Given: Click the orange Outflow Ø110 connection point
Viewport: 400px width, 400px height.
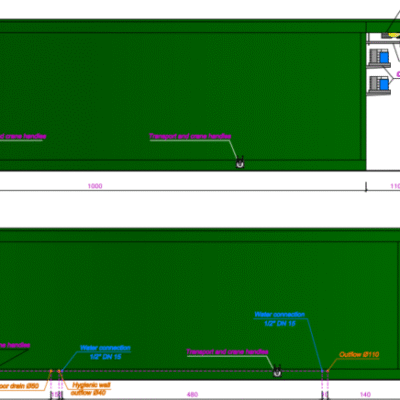Looking at the screenshot, I should point(327,371).
